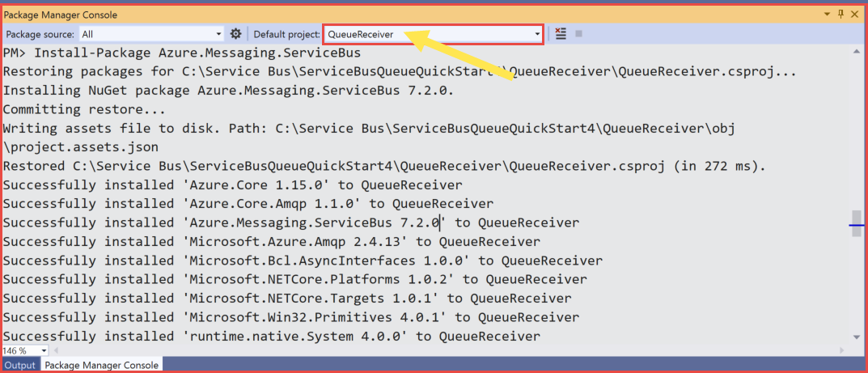Click 'runtime.native.System 4.0.0' install line

click(271, 336)
